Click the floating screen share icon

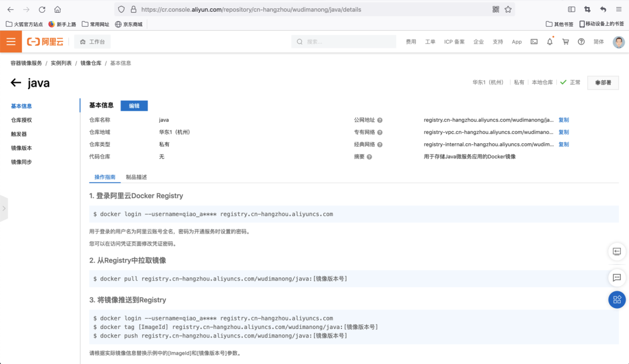tap(617, 252)
